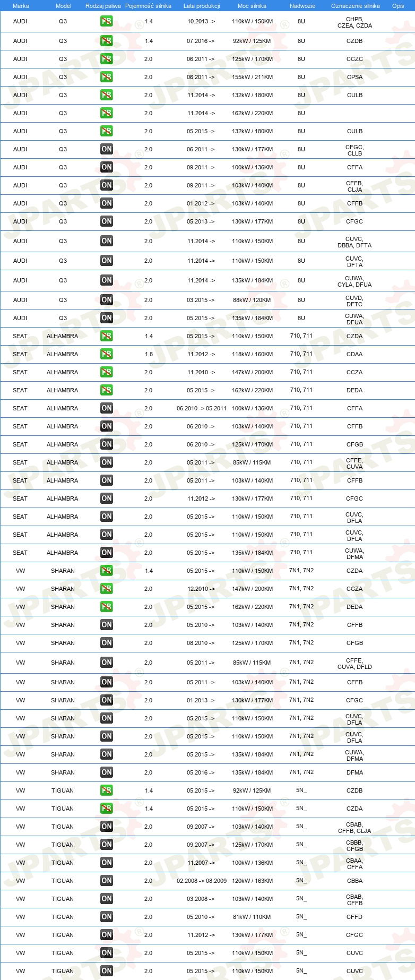This screenshot has width=415, height=980.
Task: Click petrol icon for Audi Q3 CZDB row
Action: (x=107, y=41)
